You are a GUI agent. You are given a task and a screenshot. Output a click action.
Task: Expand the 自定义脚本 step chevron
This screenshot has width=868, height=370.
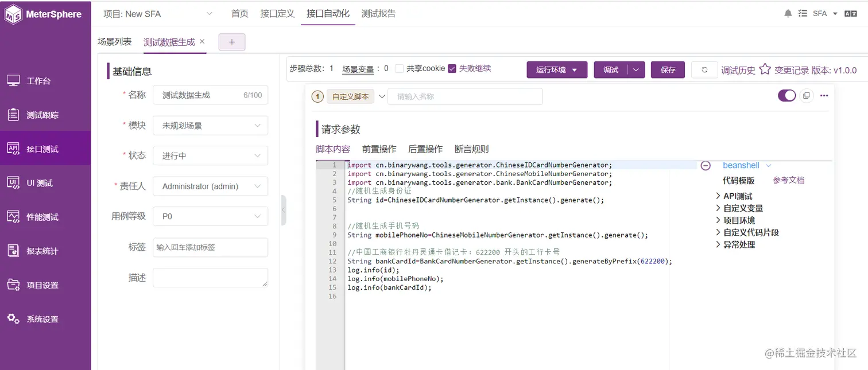click(x=382, y=96)
